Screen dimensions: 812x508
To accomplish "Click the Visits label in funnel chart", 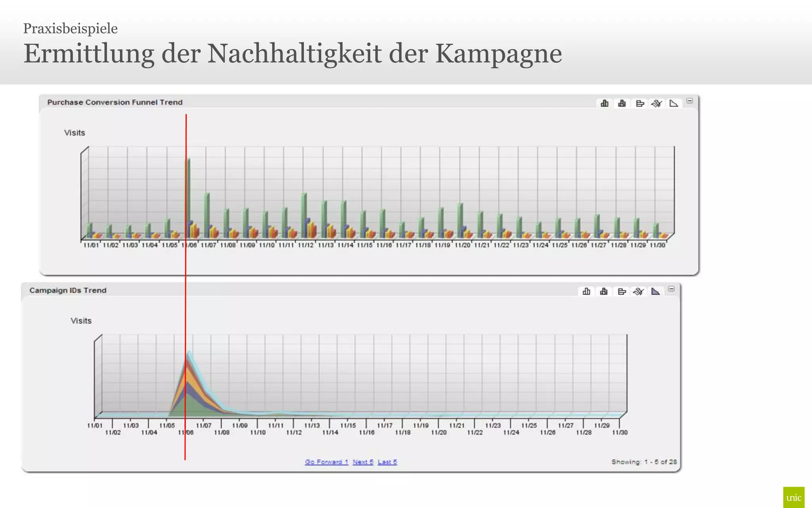I will click(x=75, y=133).
